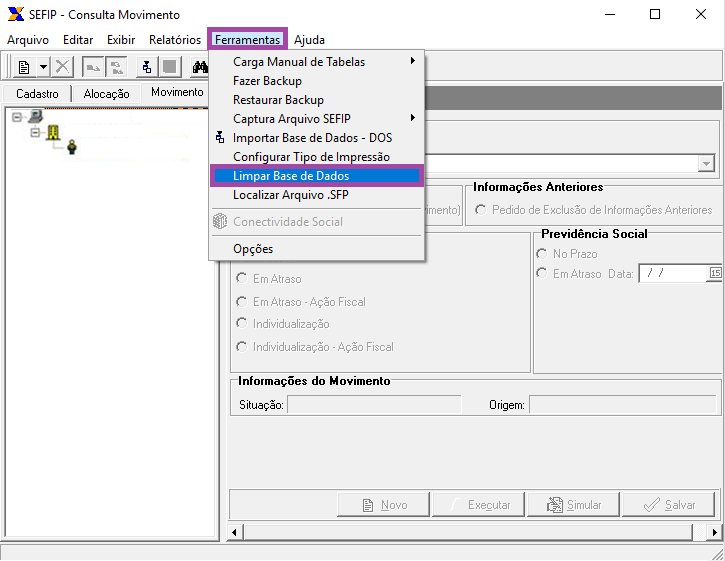Open the Editar menu

click(78, 40)
